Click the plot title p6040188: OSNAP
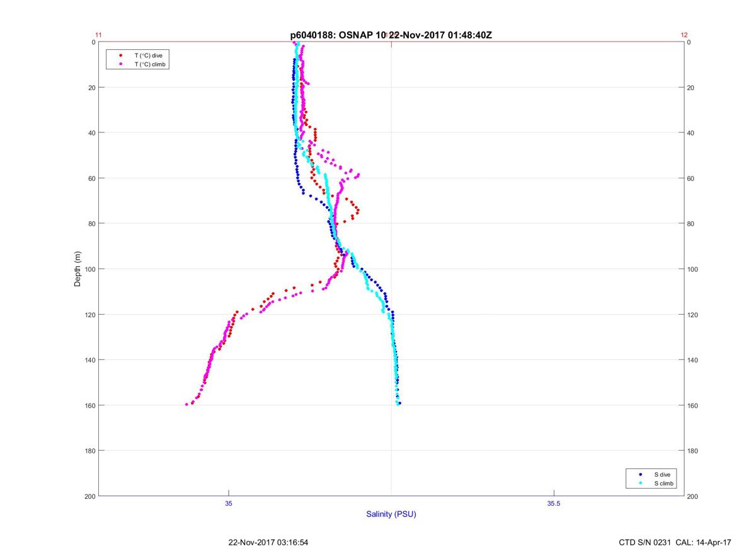The width and height of the screenshot is (756, 558). point(391,35)
